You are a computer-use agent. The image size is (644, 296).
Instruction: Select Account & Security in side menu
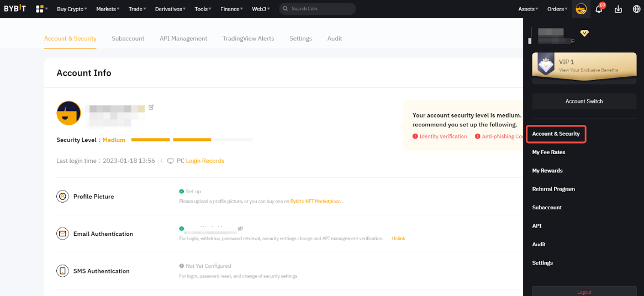(556, 134)
